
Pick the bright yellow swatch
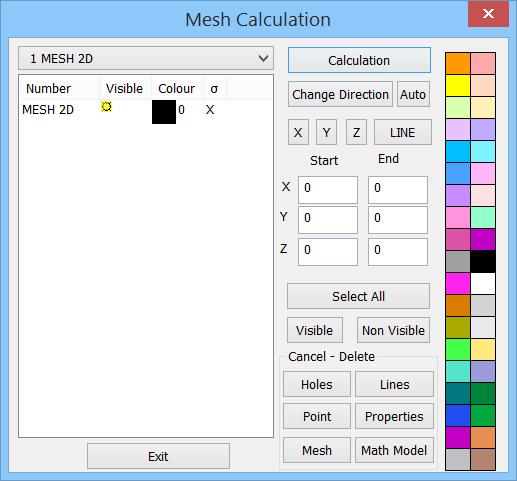(458, 85)
